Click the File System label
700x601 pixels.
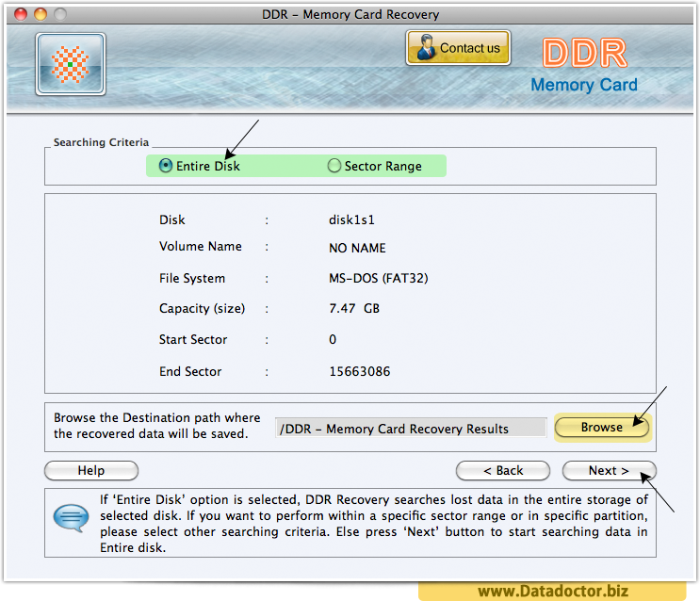click(x=192, y=278)
